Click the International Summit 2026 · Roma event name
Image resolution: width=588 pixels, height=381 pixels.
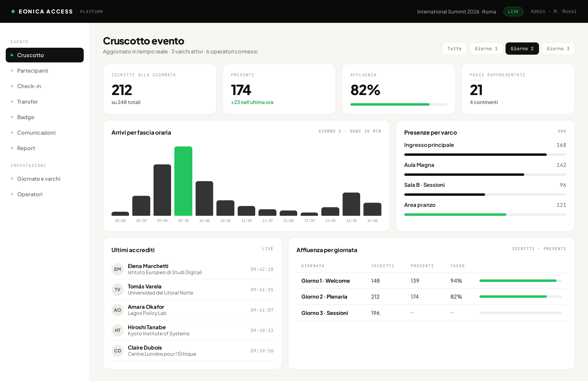(x=456, y=12)
